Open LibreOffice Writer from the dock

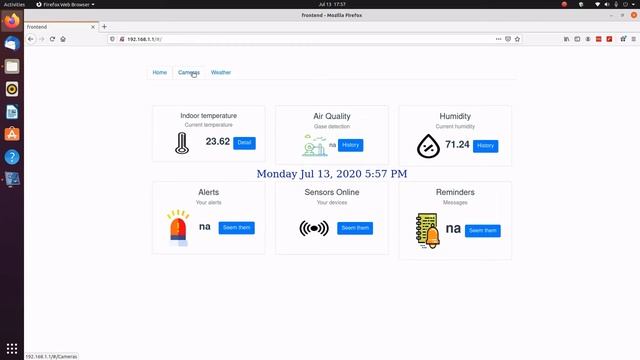[x=12, y=112]
